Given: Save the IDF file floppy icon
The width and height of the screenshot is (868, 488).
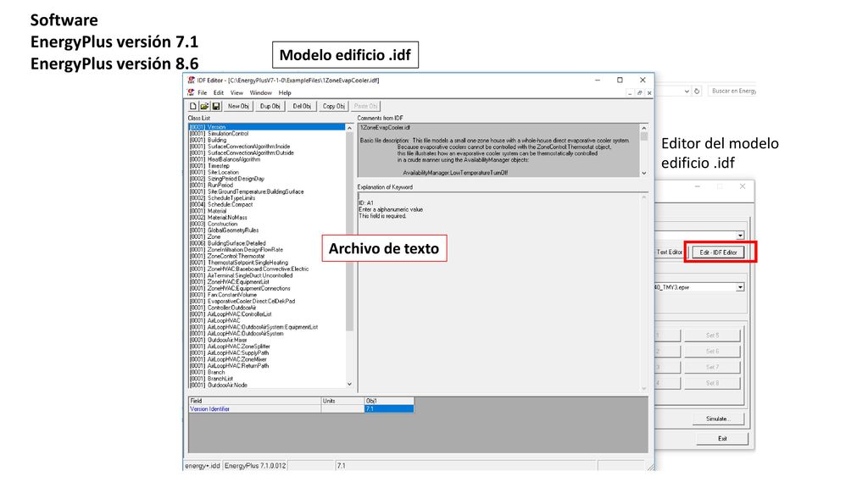Looking at the screenshot, I should pos(216,106).
